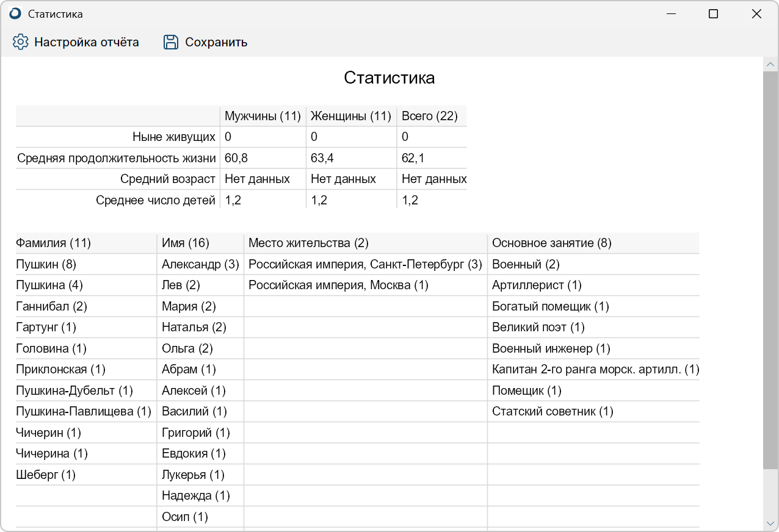Select Капитан 2-го ранга морск. артилл. cell

point(593,369)
